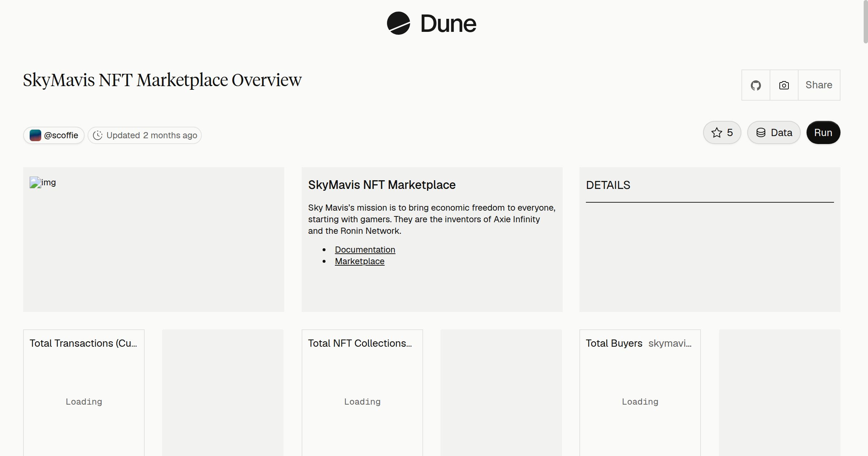
Task: Click the skymavi… query label
Action: pyautogui.click(x=670, y=343)
